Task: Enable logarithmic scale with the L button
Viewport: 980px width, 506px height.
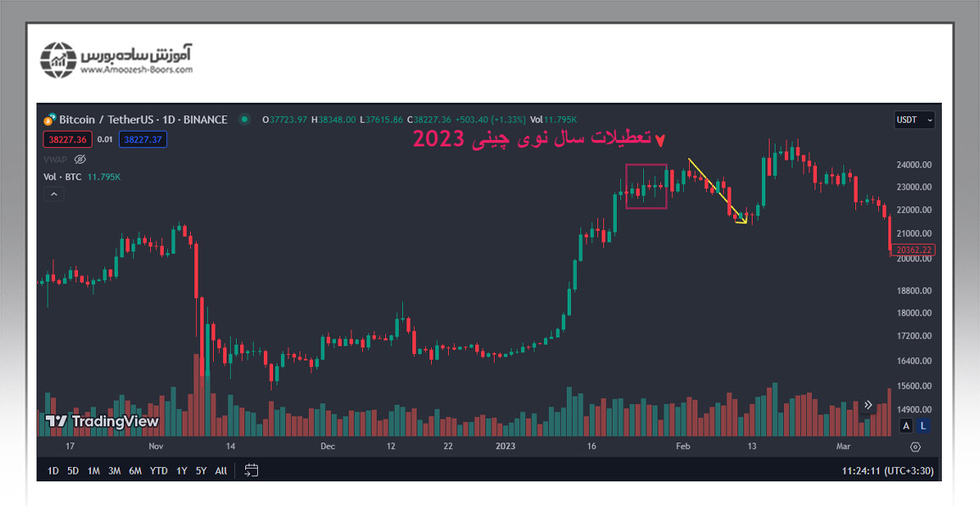Action: pos(923,425)
